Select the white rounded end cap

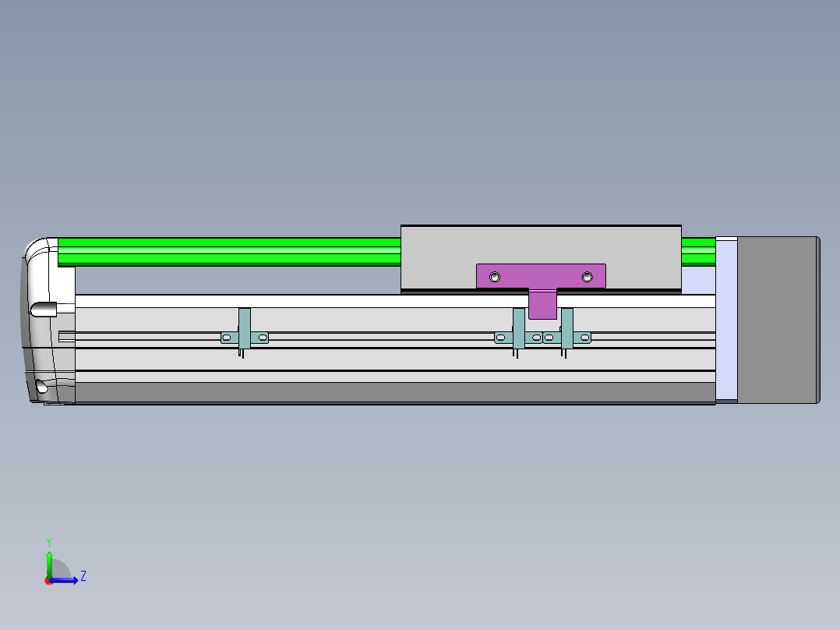(48, 320)
